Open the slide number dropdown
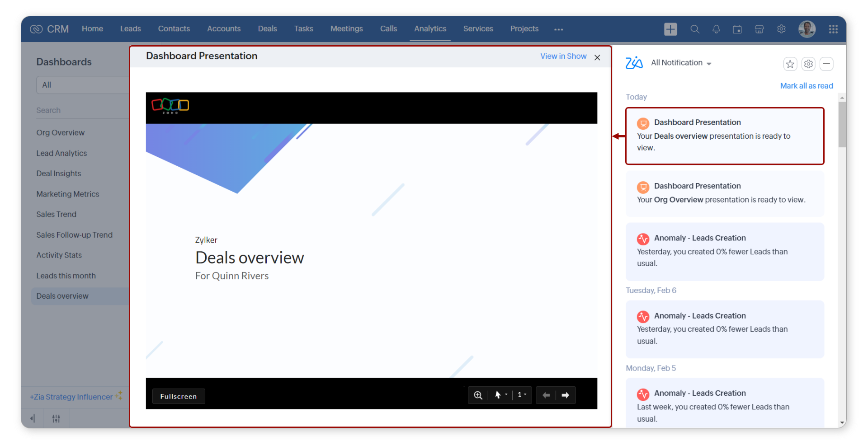The image size is (868, 446). 522,395
